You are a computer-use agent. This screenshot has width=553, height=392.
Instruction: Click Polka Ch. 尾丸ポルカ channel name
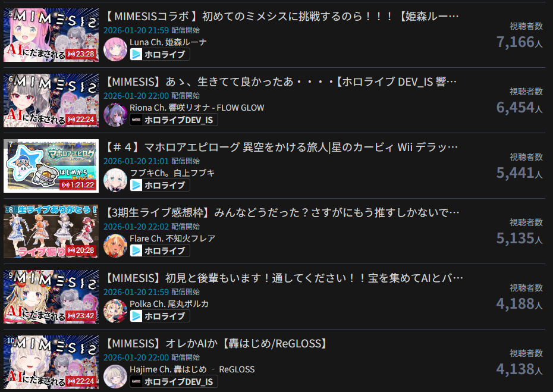pyautogui.click(x=169, y=304)
